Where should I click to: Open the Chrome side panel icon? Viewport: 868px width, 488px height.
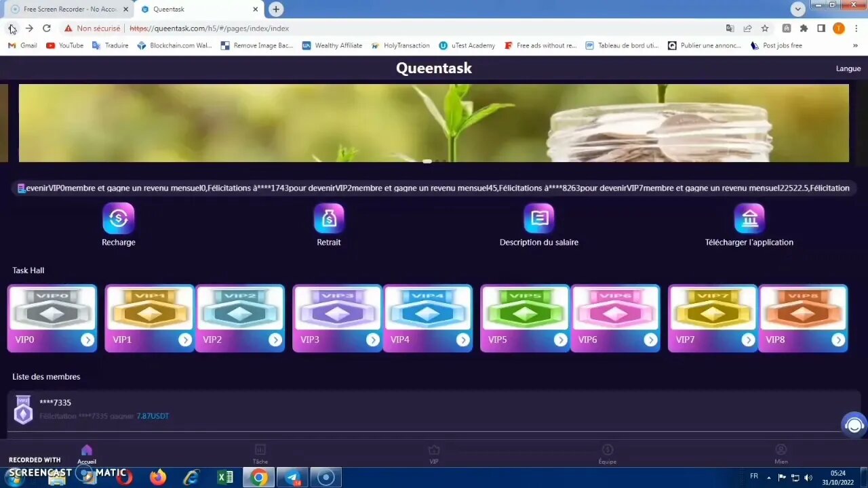(x=821, y=28)
